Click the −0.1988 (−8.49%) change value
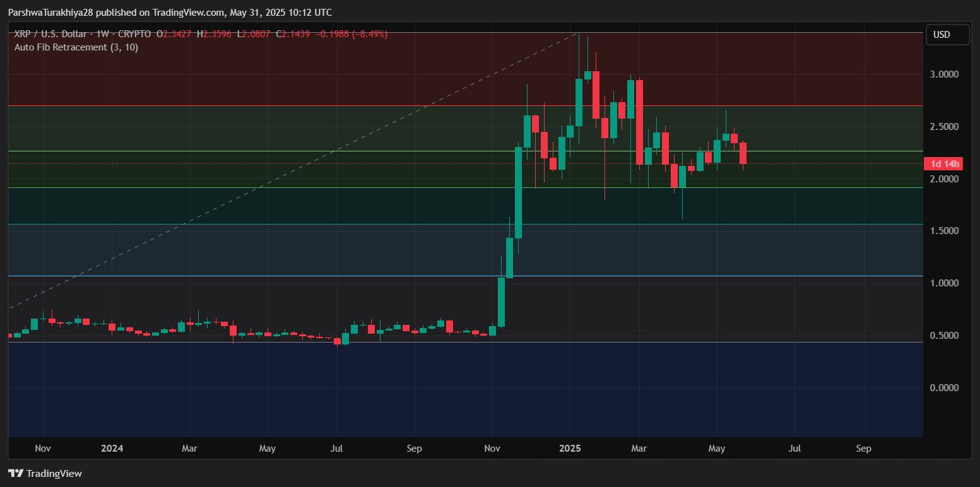 (351, 34)
